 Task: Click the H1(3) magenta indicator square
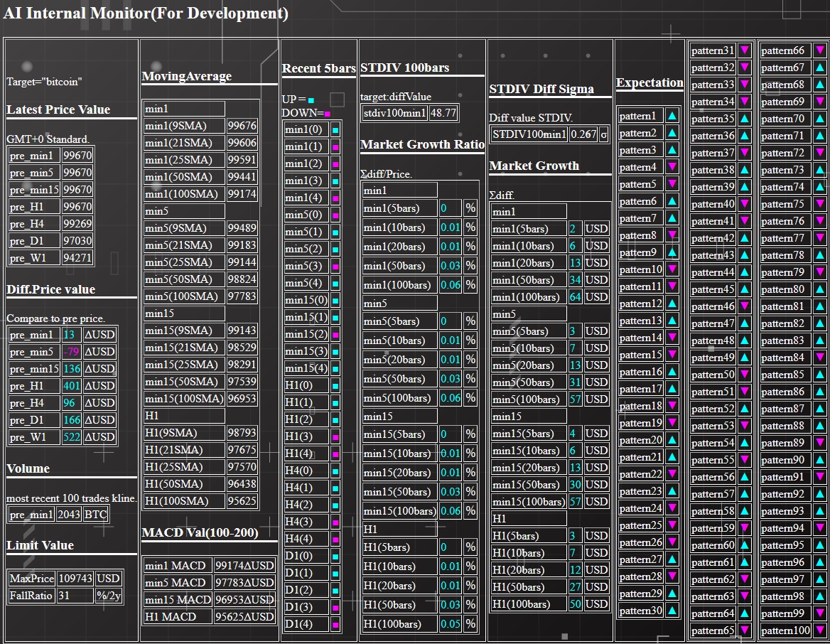click(x=335, y=436)
